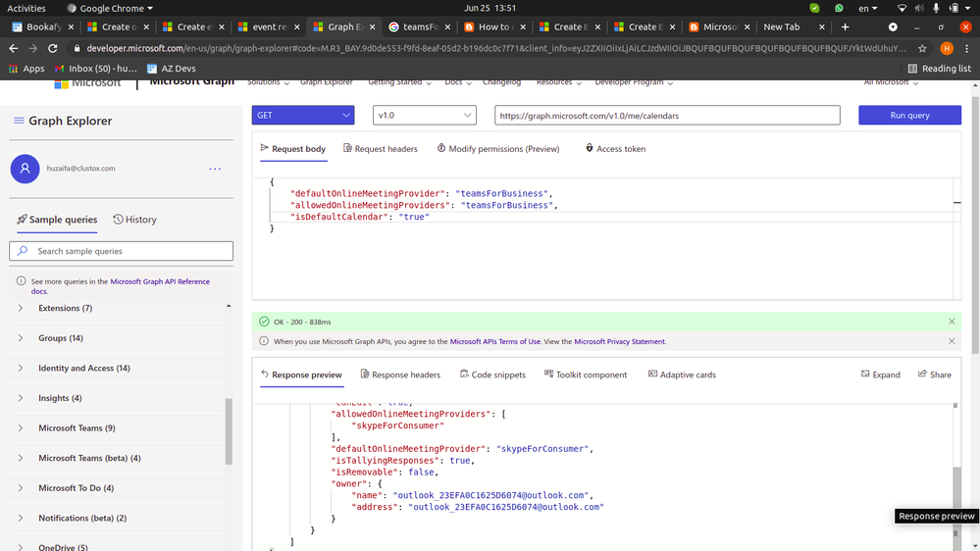
Task: Expand the Microsoft Teams (9) category
Action: coord(77,428)
